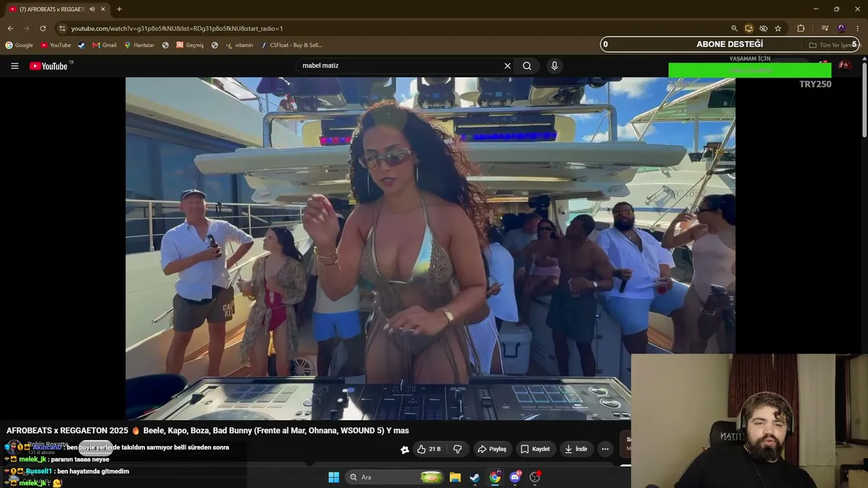Start voice search with the microphone icon
868x488 pixels.
[554, 66]
